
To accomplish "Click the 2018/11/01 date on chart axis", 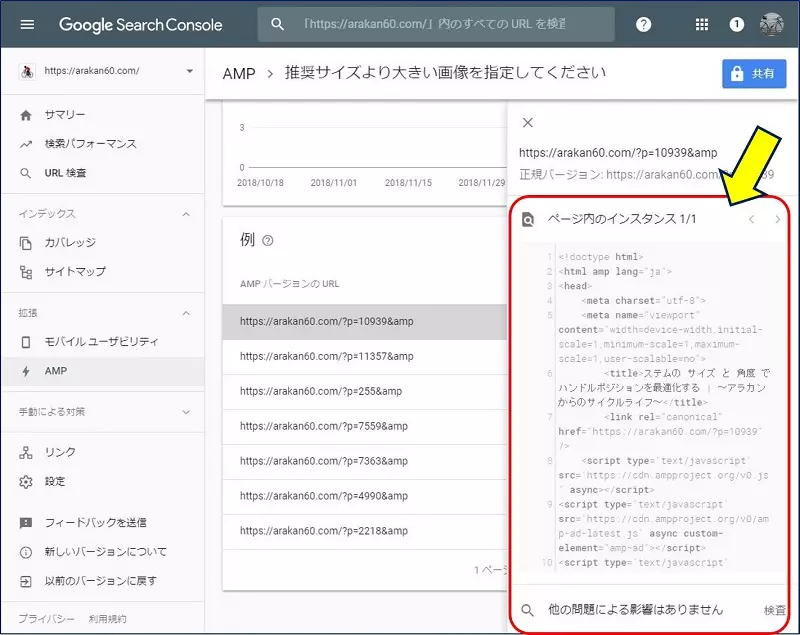I will [334, 183].
